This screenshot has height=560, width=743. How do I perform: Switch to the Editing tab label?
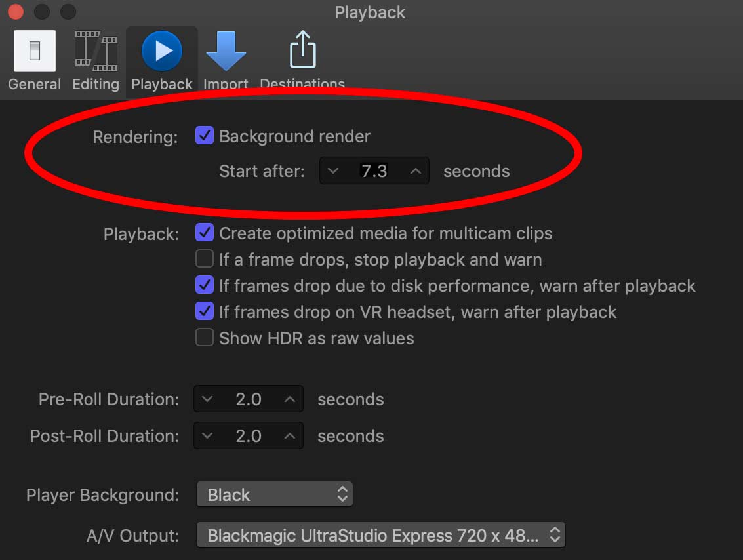(96, 84)
